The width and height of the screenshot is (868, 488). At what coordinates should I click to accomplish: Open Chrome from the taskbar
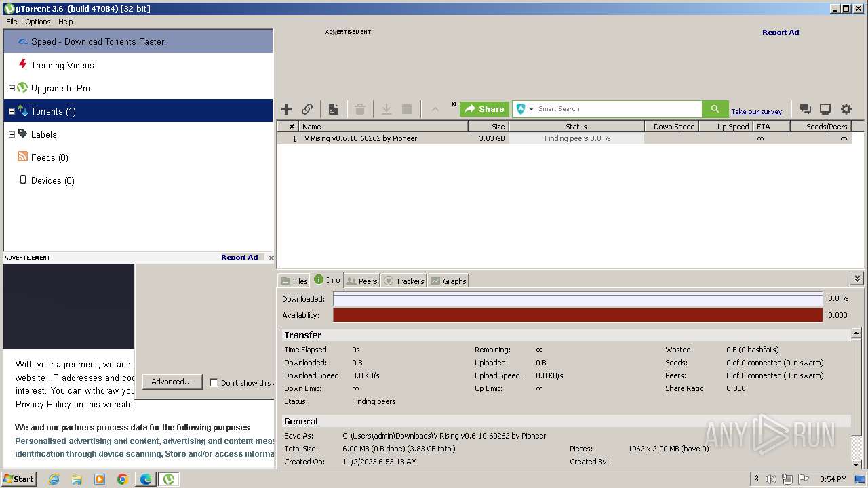[123, 479]
